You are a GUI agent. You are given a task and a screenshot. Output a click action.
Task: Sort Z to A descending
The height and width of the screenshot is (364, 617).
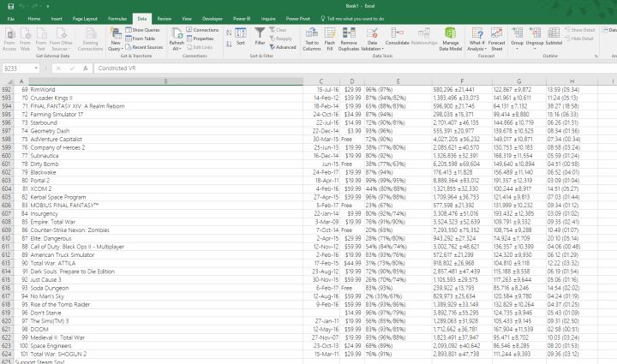point(229,45)
